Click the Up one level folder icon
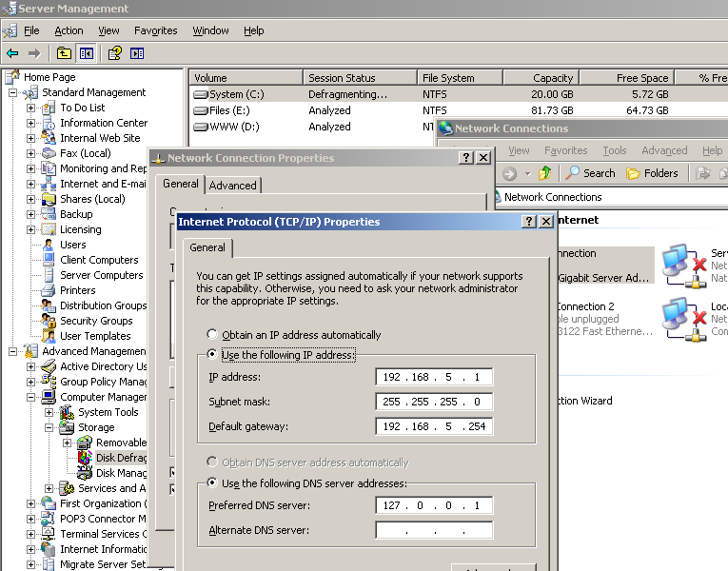Screen dimensions: 728x571 pos(64,54)
